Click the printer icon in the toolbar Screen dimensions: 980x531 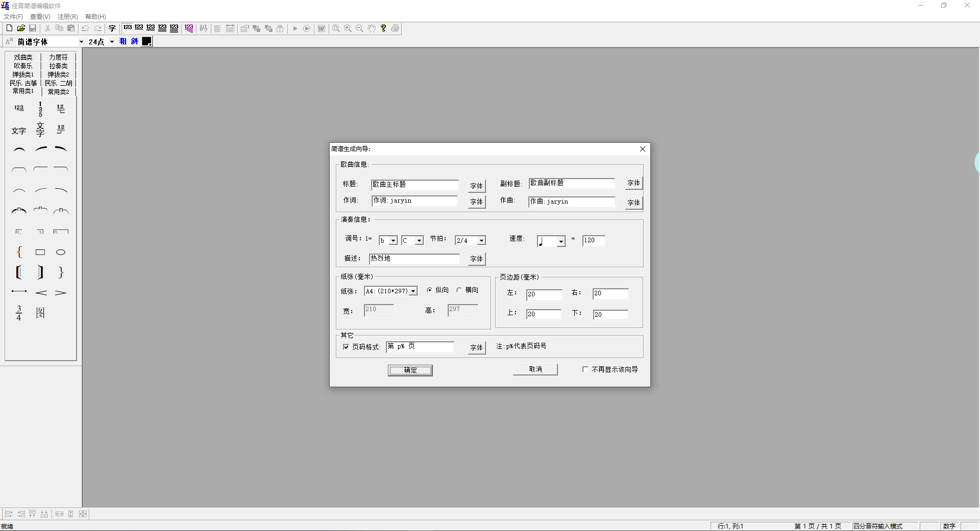click(x=395, y=29)
